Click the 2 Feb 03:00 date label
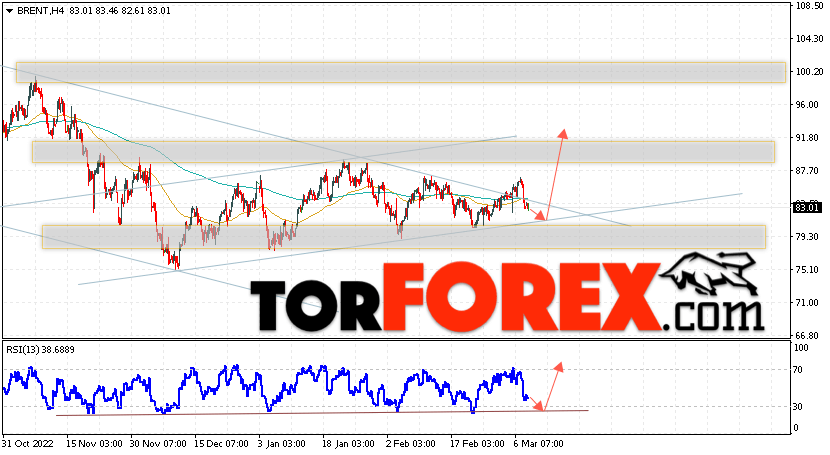 coord(411,444)
